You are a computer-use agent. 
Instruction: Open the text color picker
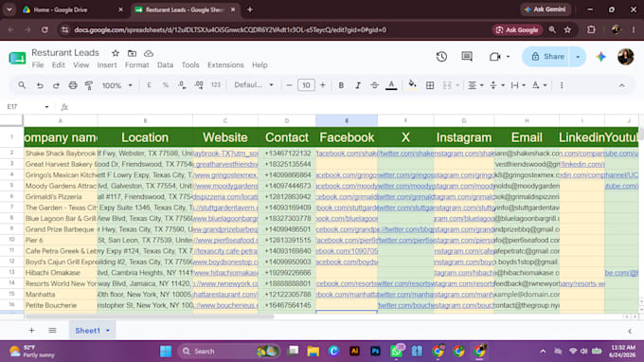(x=391, y=85)
